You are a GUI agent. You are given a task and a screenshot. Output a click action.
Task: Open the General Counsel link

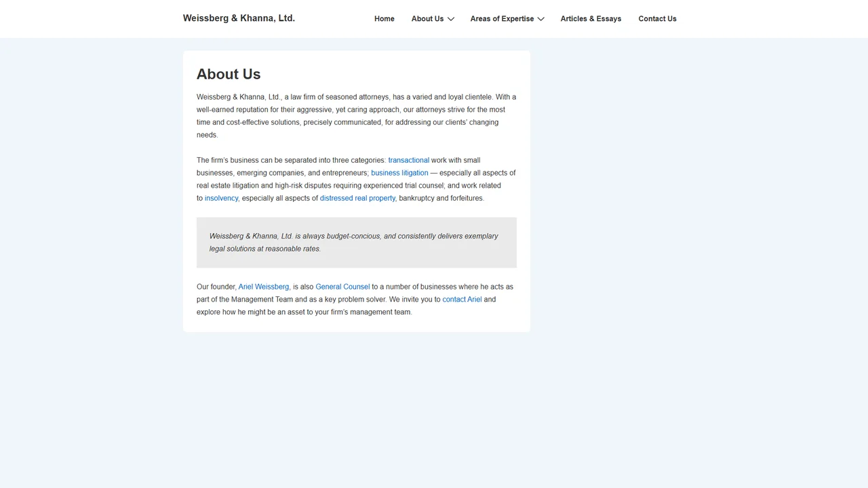click(x=342, y=287)
